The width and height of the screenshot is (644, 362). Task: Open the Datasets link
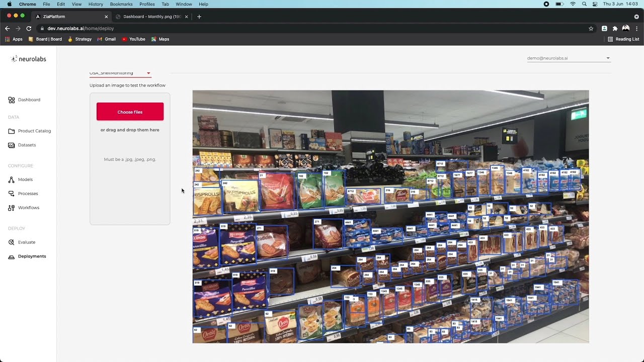click(x=27, y=145)
